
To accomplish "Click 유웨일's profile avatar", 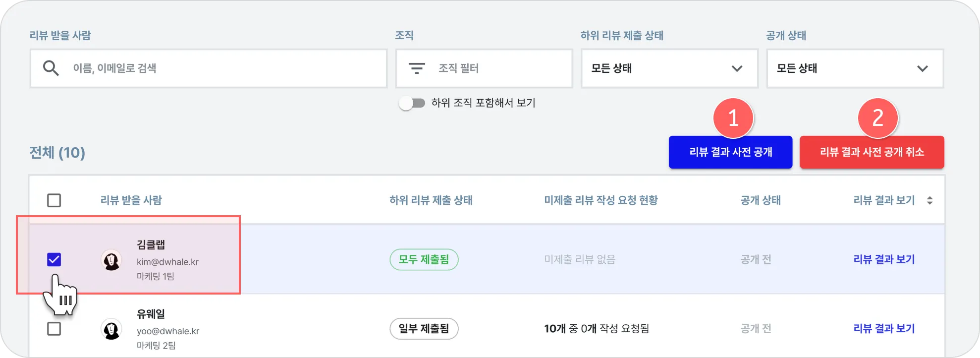I will pos(111,329).
